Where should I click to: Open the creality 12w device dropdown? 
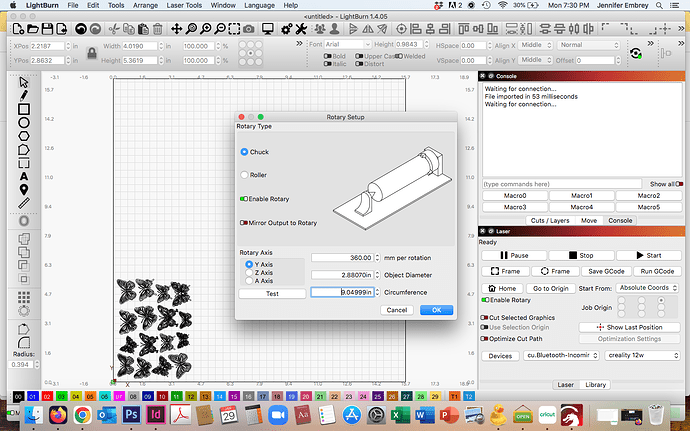(x=642, y=355)
